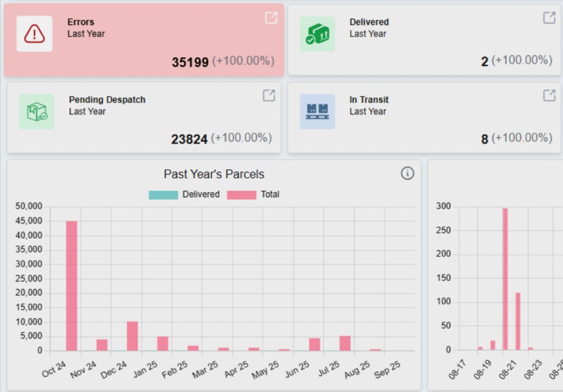Click the green Delivered package icon
This screenshot has width=563, height=392.
pos(317,34)
